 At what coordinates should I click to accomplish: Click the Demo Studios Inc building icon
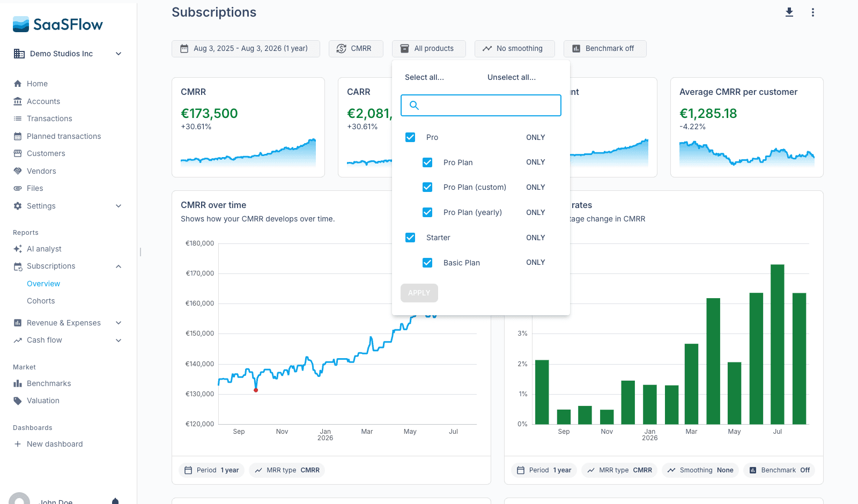(19, 54)
